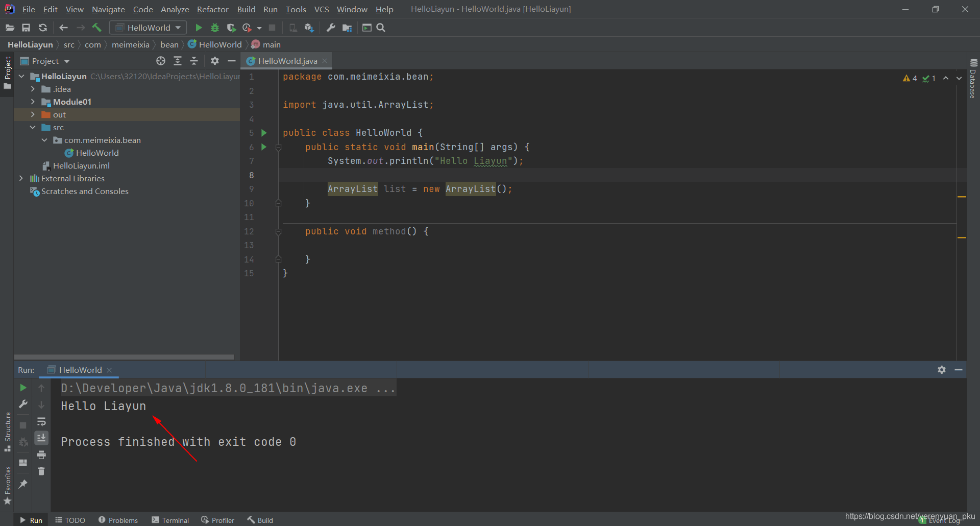Open the File menu
The height and width of the screenshot is (526, 980).
(29, 9)
